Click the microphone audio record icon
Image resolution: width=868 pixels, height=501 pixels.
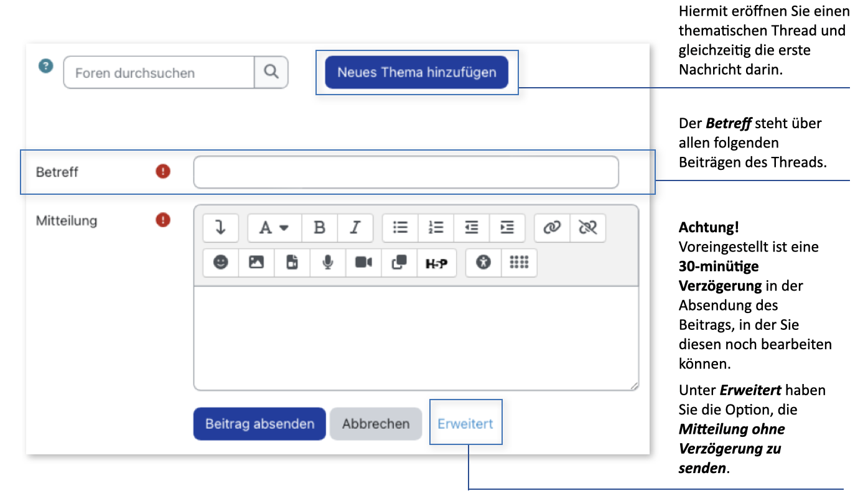click(327, 263)
